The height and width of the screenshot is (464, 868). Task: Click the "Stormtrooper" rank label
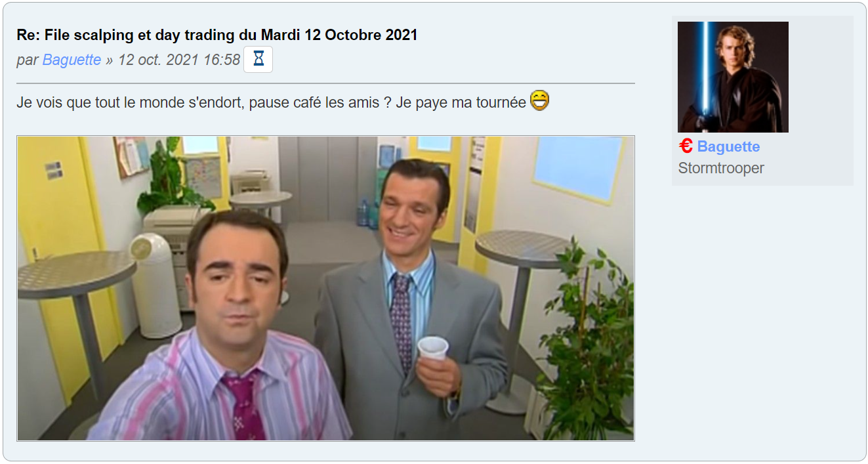[721, 168]
